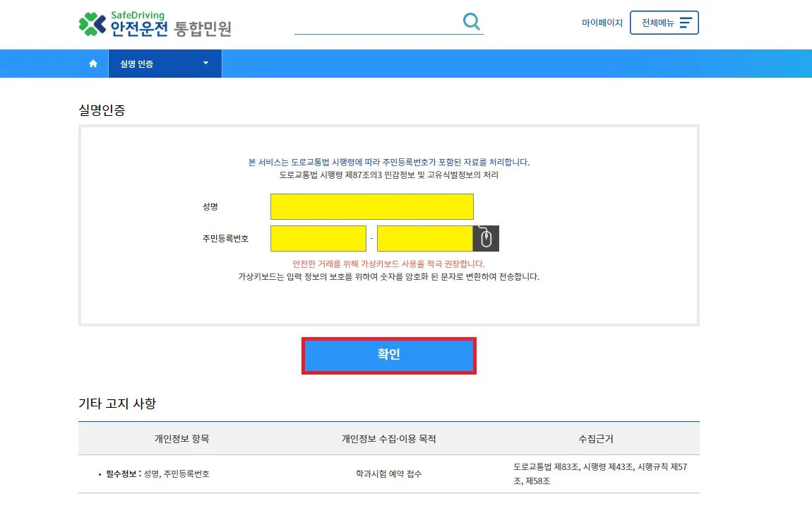Open the virtual keyboard via mouse icon
This screenshot has height=523, width=812.
click(486, 238)
